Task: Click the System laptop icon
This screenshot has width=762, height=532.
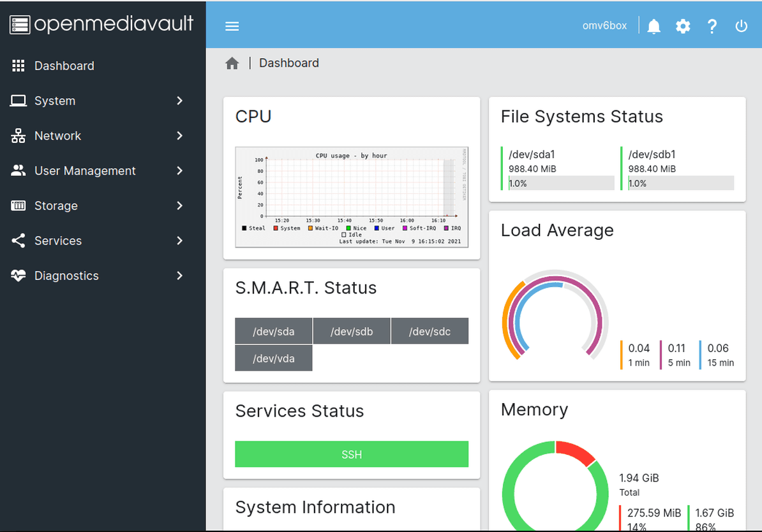Action: (19, 101)
